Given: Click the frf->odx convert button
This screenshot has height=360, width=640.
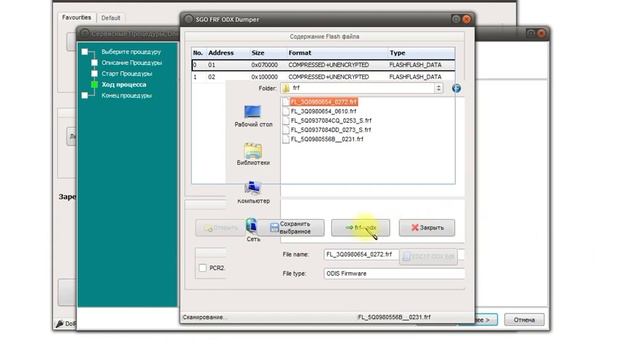Looking at the screenshot, I should (360, 228).
